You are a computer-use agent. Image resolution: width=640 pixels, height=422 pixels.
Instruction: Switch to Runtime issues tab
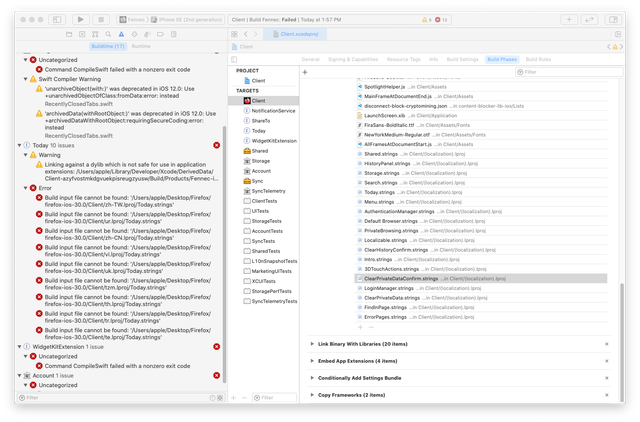tap(141, 47)
